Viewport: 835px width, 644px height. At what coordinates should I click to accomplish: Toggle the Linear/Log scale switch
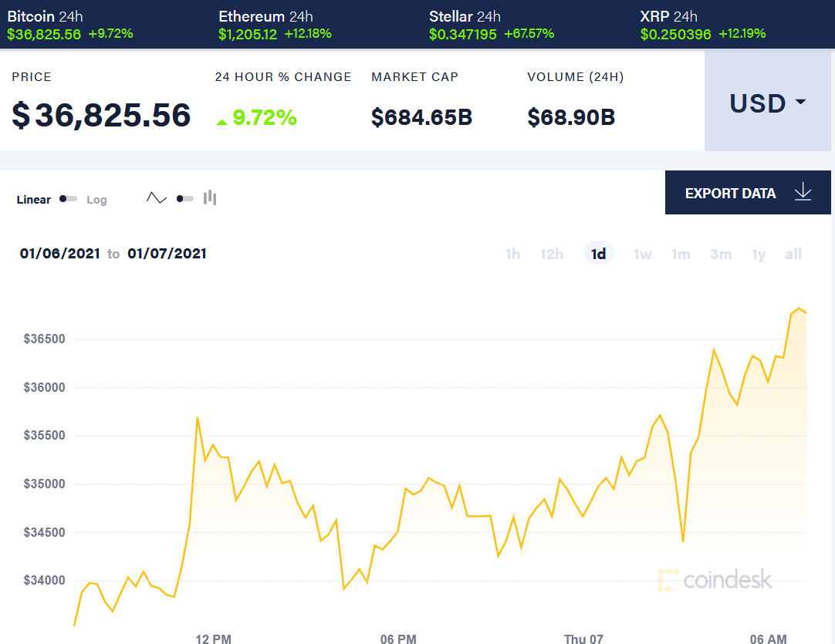tap(68, 199)
